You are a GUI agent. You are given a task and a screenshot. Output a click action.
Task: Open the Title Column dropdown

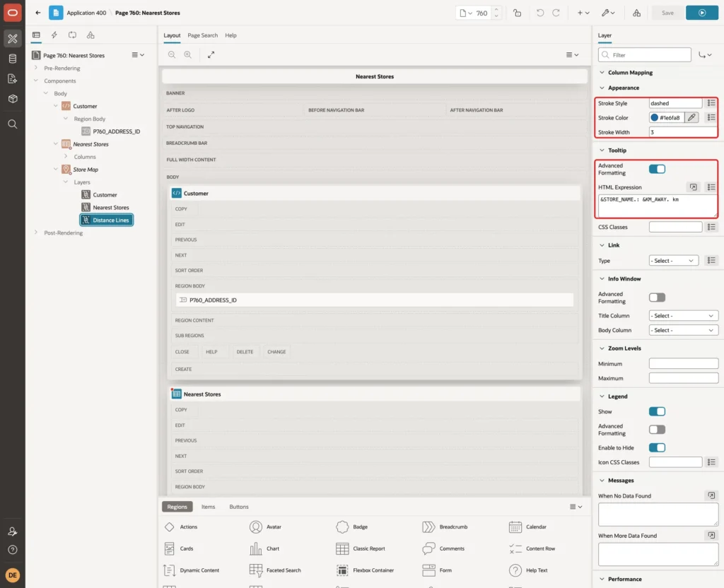coord(684,316)
